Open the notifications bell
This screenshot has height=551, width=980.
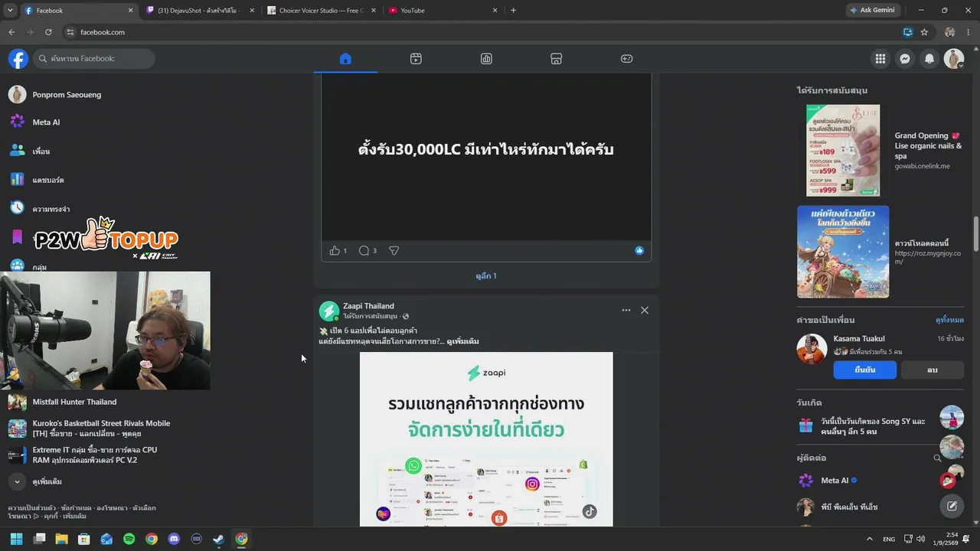[x=929, y=59]
